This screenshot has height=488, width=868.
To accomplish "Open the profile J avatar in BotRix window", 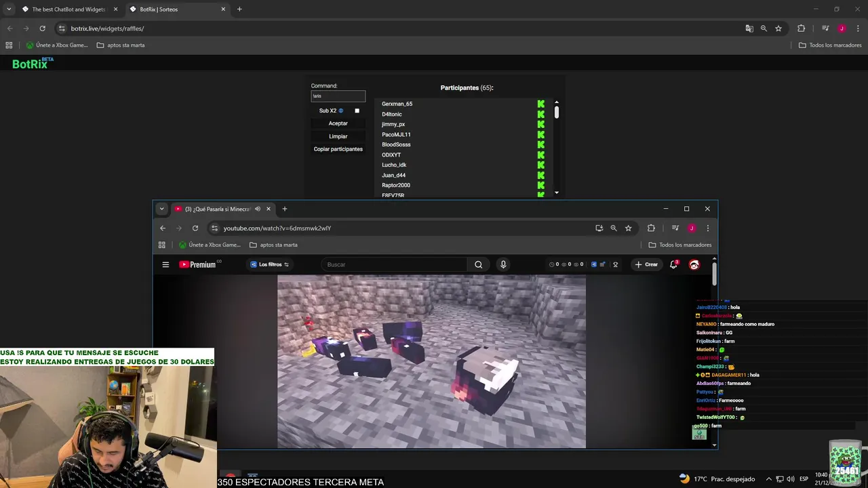I will [842, 28].
